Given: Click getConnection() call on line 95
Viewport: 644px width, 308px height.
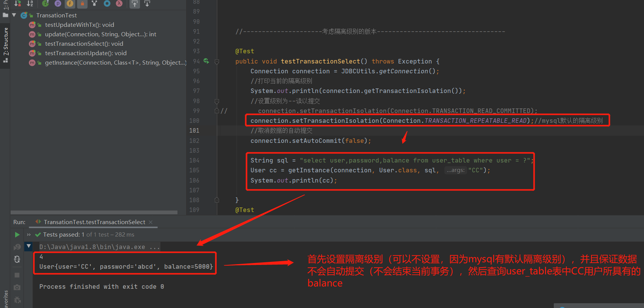Looking at the screenshot, I should tap(407, 71).
